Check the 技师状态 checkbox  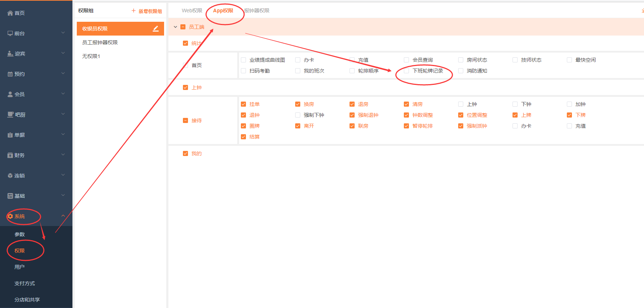pos(515,60)
